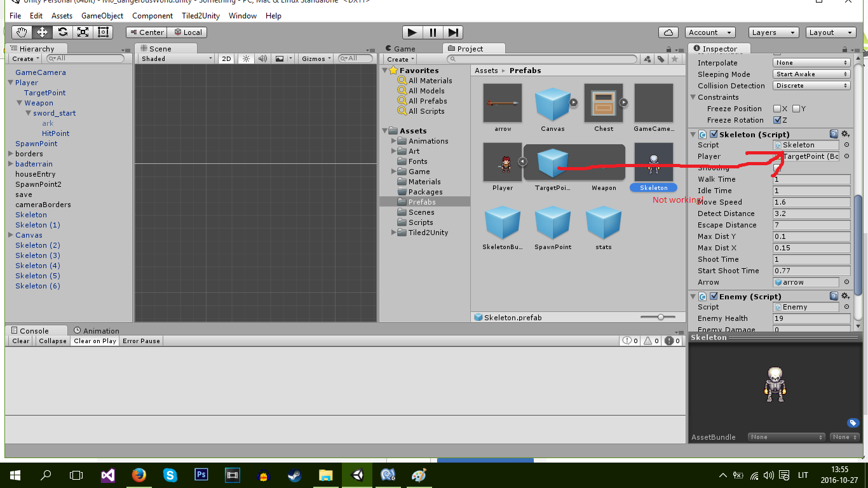Pick object for Player field
Viewport: 868px width, 488px height.
coord(846,156)
